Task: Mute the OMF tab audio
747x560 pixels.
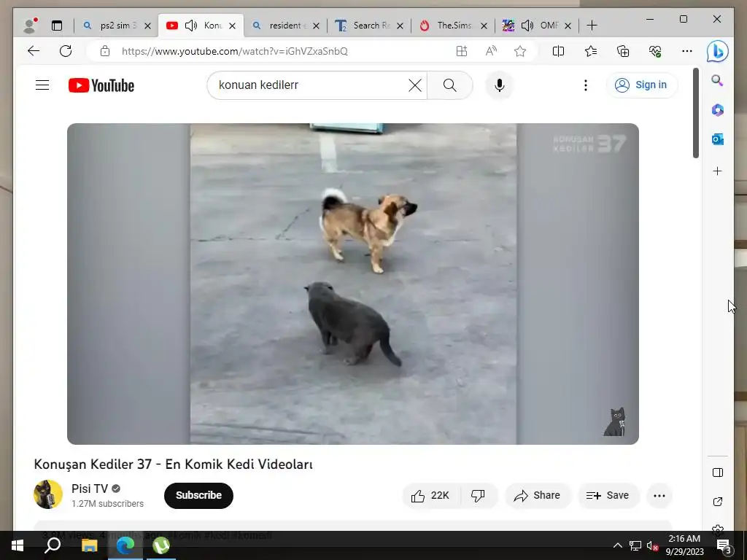Action: pos(527,26)
